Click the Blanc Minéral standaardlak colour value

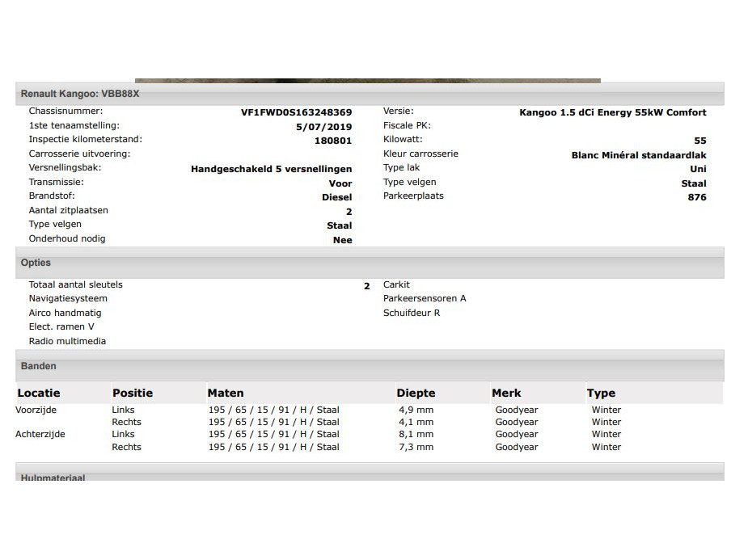coord(638,155)
